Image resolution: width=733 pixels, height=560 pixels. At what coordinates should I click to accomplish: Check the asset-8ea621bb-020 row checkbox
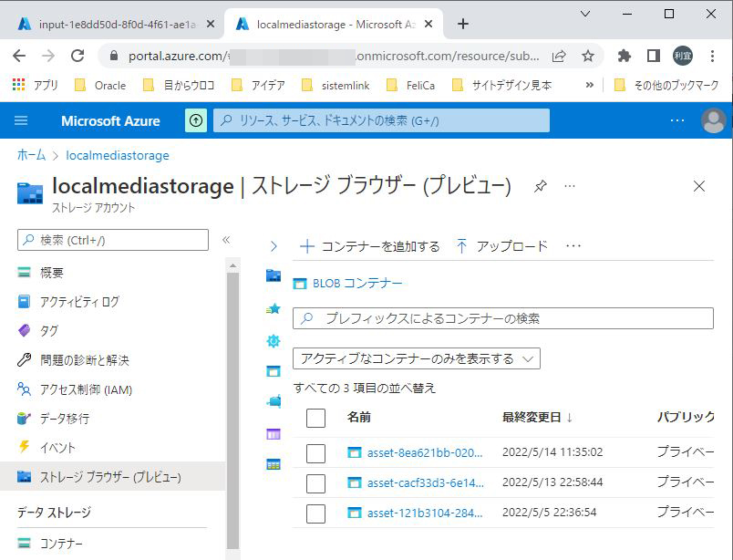pyautogui.click(x=316, y=453)
